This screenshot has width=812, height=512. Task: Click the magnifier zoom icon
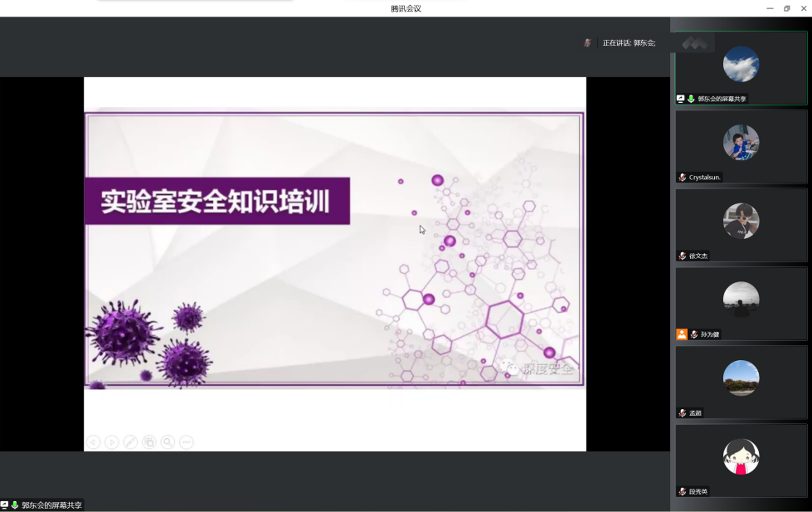click(x=168, y=442)
